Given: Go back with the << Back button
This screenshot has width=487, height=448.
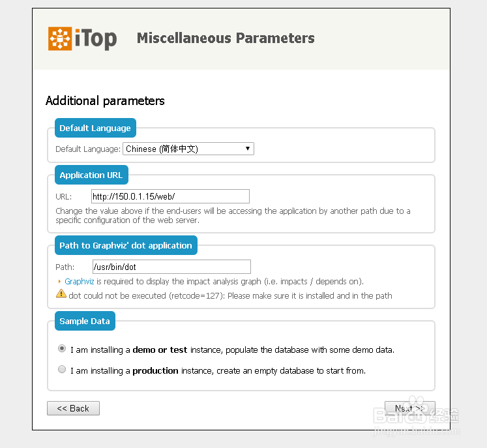Looking at the screenshot, I should pos(73,408).
